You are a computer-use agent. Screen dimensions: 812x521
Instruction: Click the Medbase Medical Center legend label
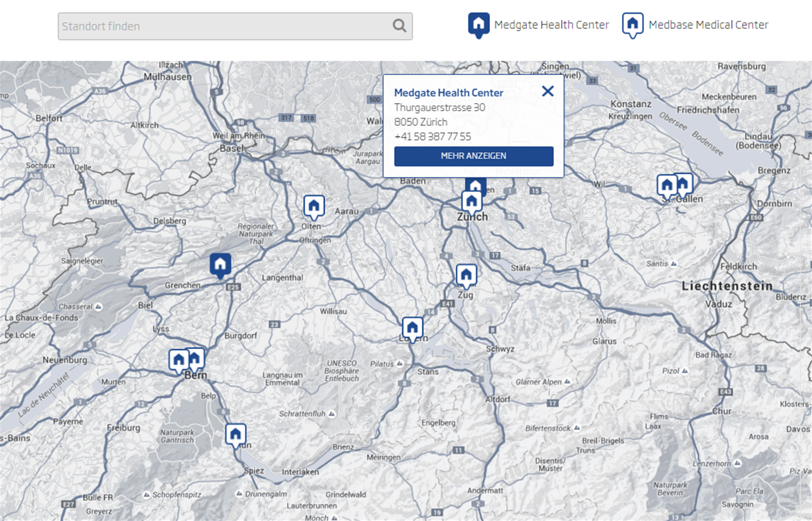[x=708, y=25]
